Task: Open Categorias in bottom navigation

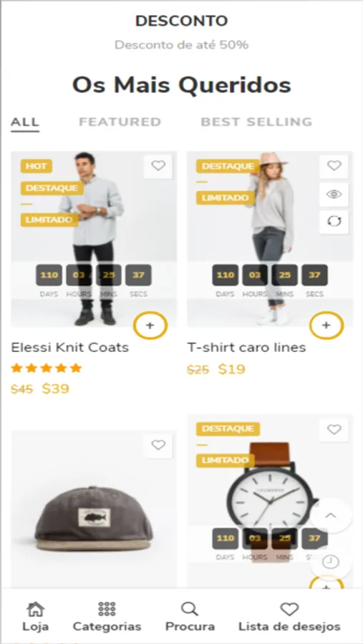Action: click(107, 617)
